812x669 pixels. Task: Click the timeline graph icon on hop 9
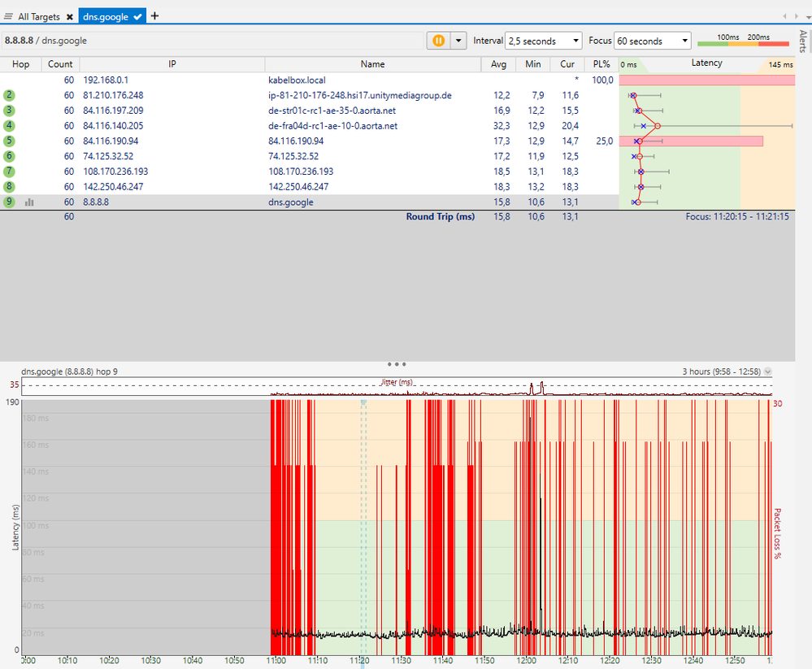[29, 202]
